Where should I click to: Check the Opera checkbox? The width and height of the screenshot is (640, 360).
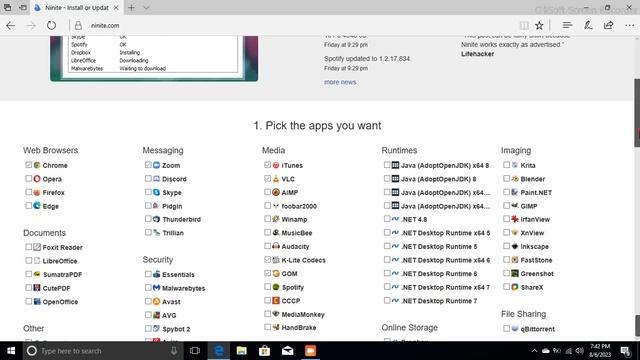[28, 178]
